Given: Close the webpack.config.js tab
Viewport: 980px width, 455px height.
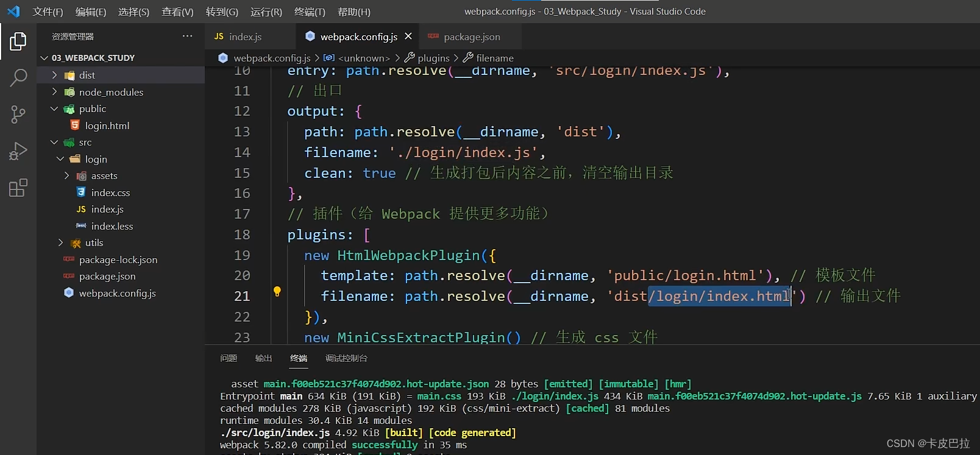Looking at the screenshot, I should coord(408,37).
